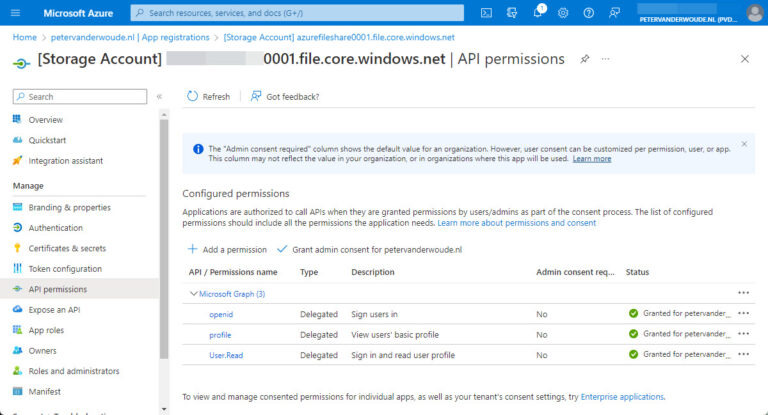Screen dimensions: 768x415
Task: Dismiss the admin consent info banner
Action: pos(743,144)
